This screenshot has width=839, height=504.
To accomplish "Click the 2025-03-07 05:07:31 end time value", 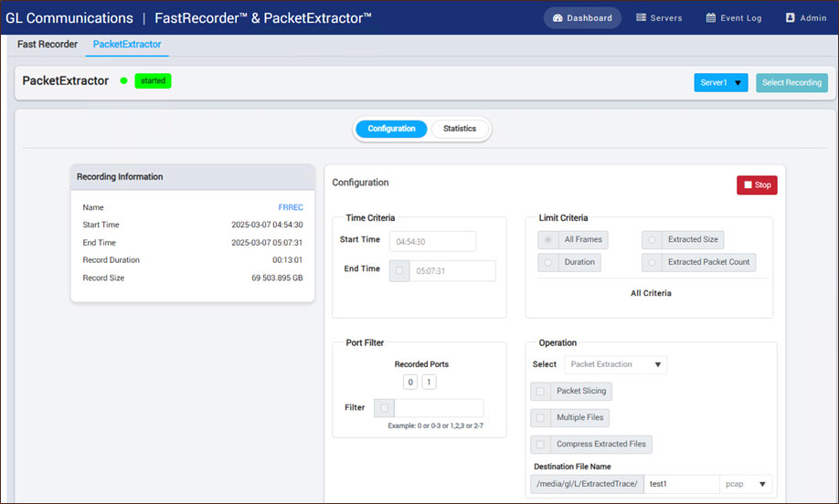I will click(267, 243).
